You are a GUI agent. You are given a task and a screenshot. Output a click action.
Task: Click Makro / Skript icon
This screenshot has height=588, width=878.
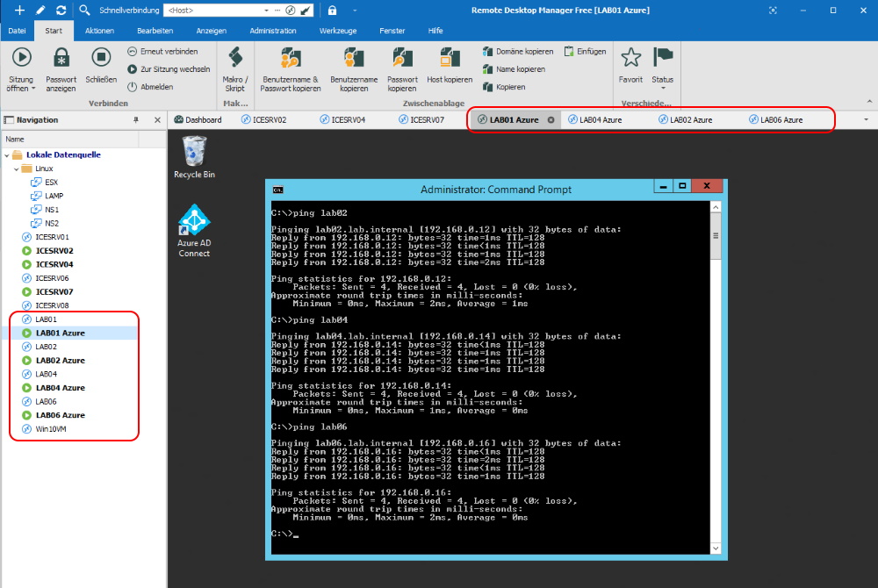pyautogui.click(x=235, y=58)
